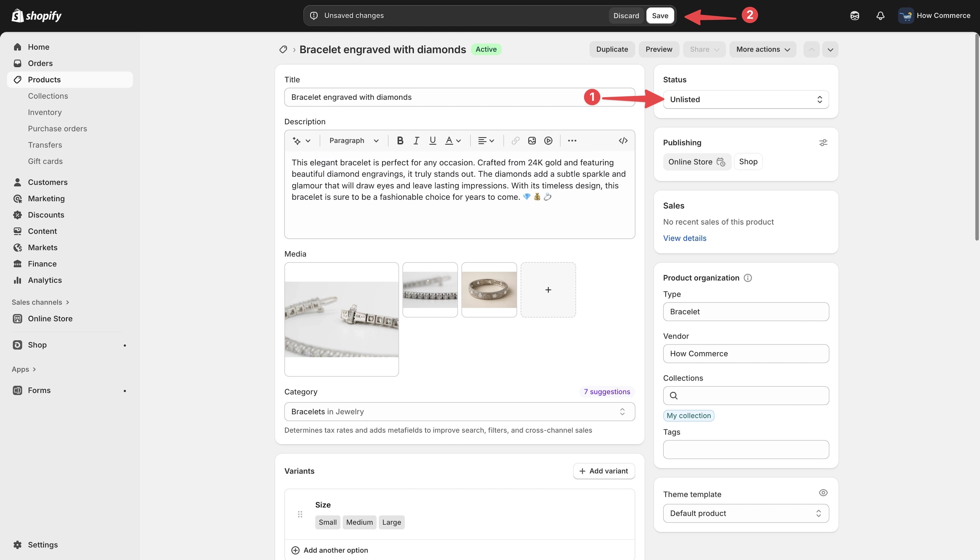Open Markets in the sidebar
Viewport: 980px width, 560px height.
(70, 248)
